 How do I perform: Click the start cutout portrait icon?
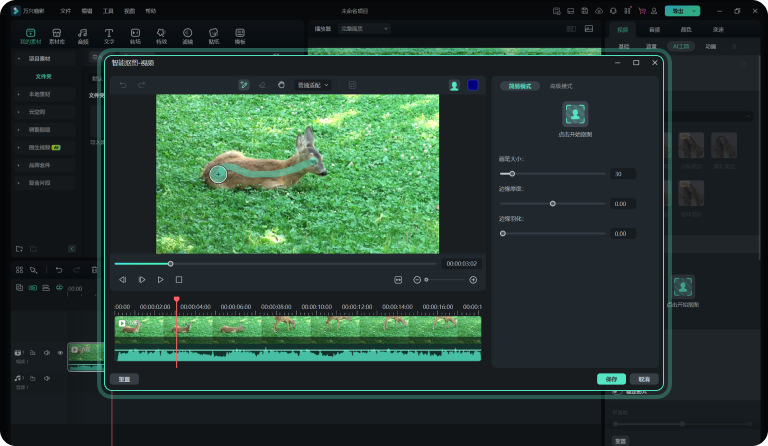[574, 113]
